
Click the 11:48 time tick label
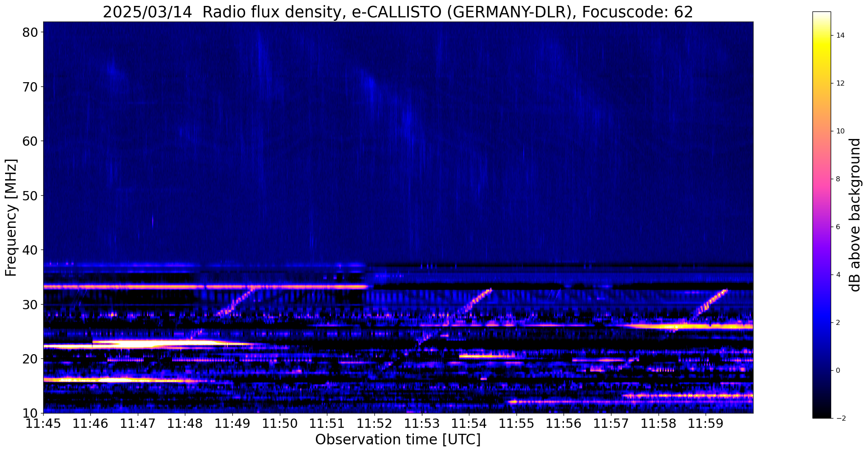tap(185, 424)
